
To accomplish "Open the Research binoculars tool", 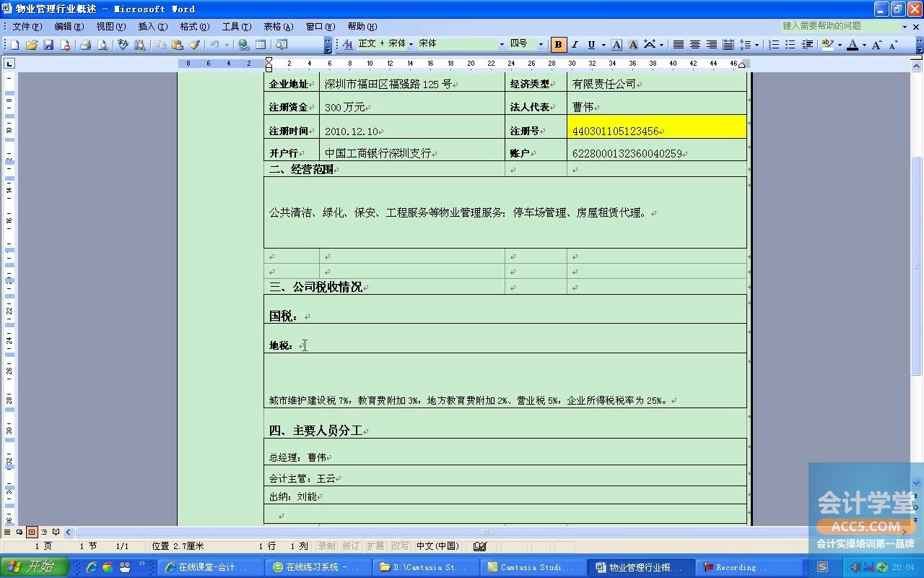I will point(139,45).
